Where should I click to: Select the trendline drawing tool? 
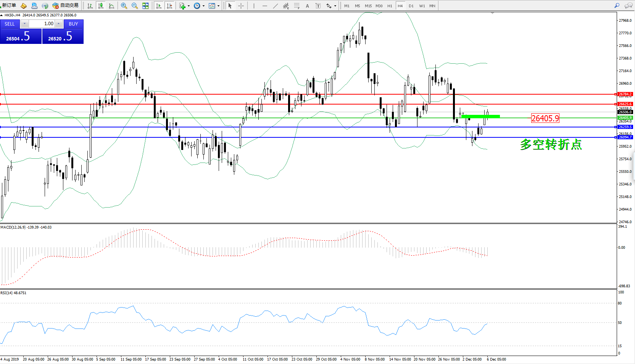[275, 6]
